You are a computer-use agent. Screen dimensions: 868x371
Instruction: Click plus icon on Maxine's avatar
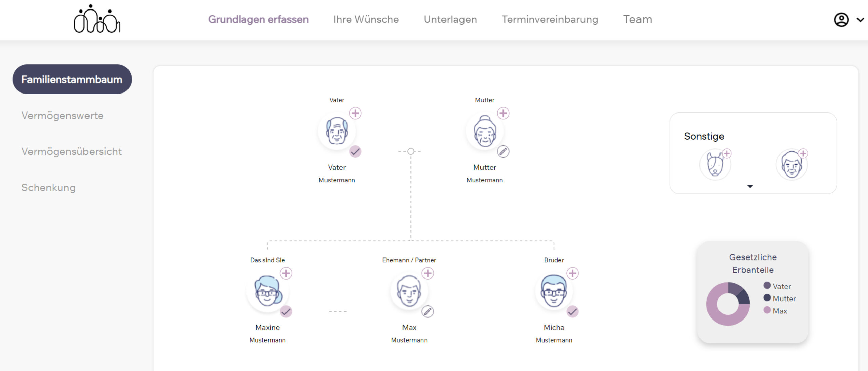tap(286, 273)
